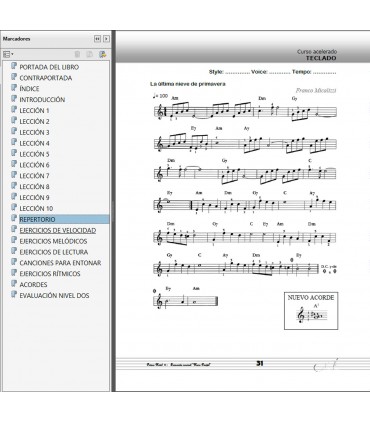Screen dimensions: 370x423
Task: Click the bookmark icon beside INTRODUCCIÓN
Action: 14,99
